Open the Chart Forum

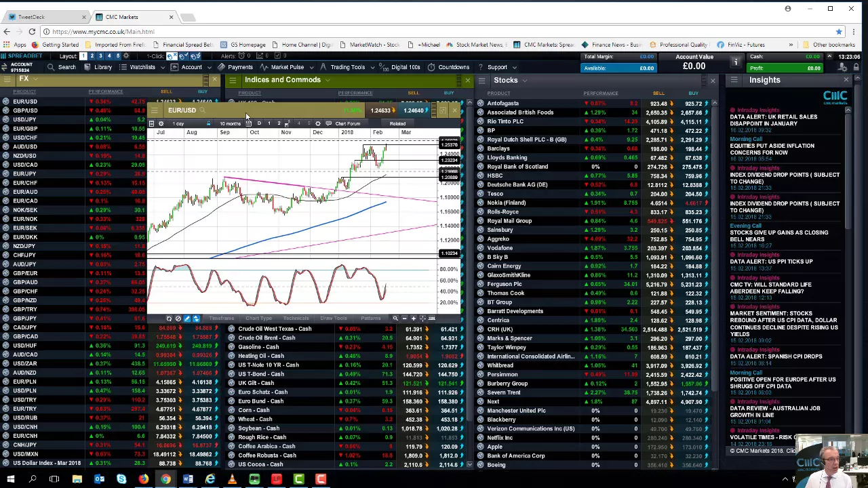tap(347, 123)
